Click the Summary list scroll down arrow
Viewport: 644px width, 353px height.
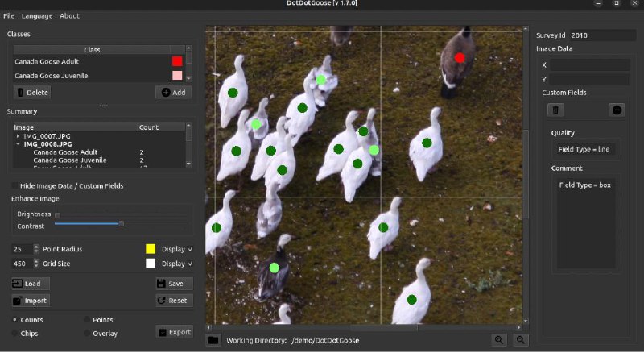coord(188,164)
